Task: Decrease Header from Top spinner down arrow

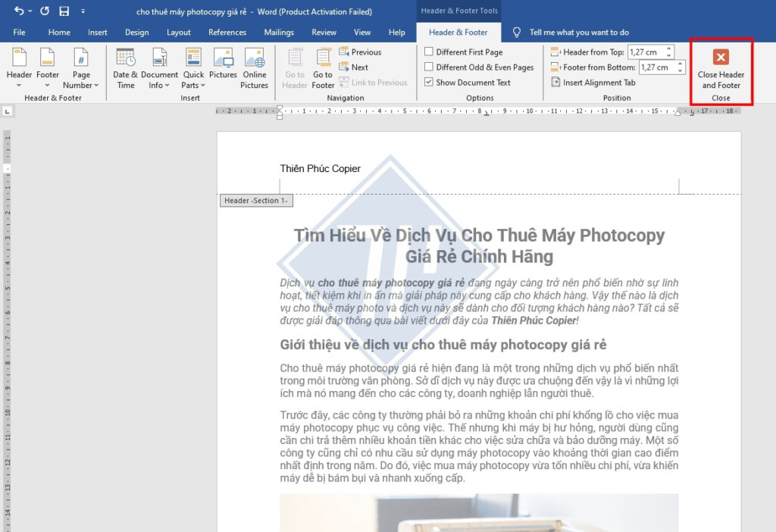Action: coord(669,55)
